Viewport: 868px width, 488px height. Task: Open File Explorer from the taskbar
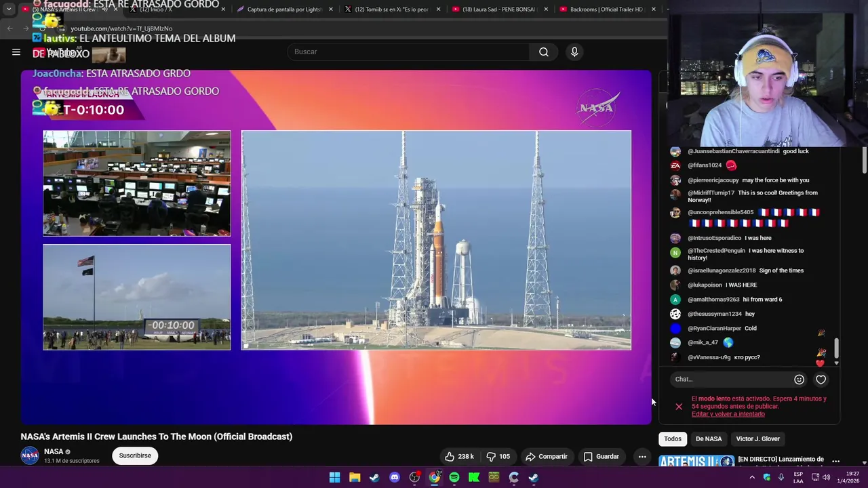pos(355,477)
